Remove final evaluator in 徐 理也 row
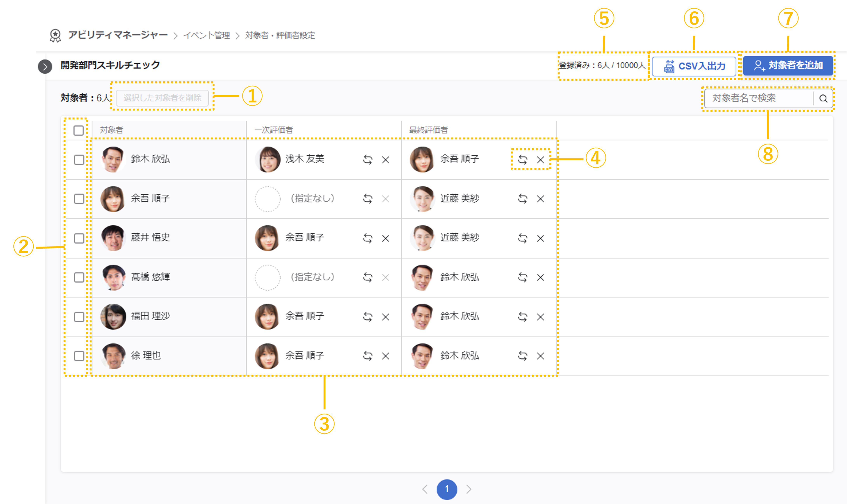 coord(540,356)
